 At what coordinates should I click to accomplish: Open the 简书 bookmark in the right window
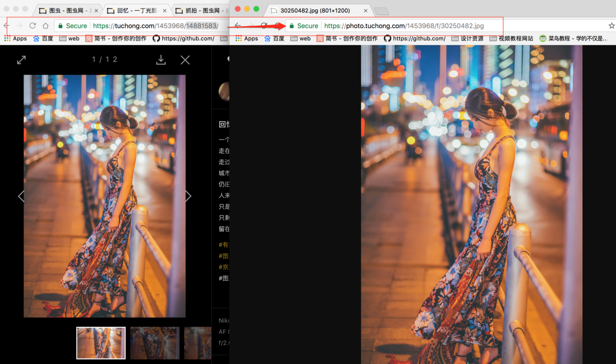(x=347, y=38)
